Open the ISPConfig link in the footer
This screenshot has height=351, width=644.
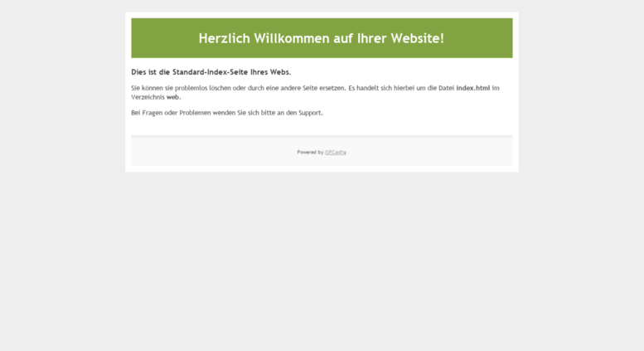tap(336, 152)
